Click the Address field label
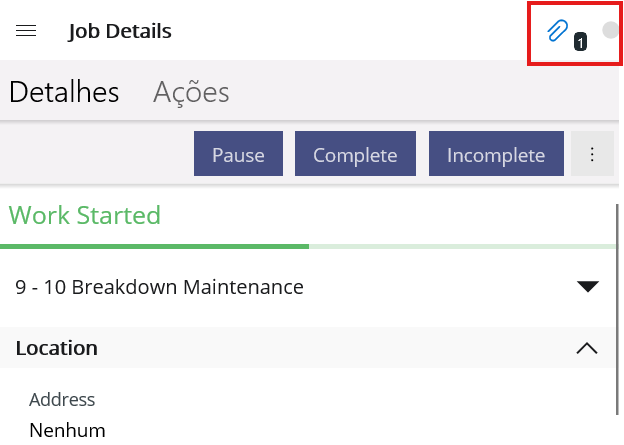This screenshot has width=624, height=445. click(62, 400)
